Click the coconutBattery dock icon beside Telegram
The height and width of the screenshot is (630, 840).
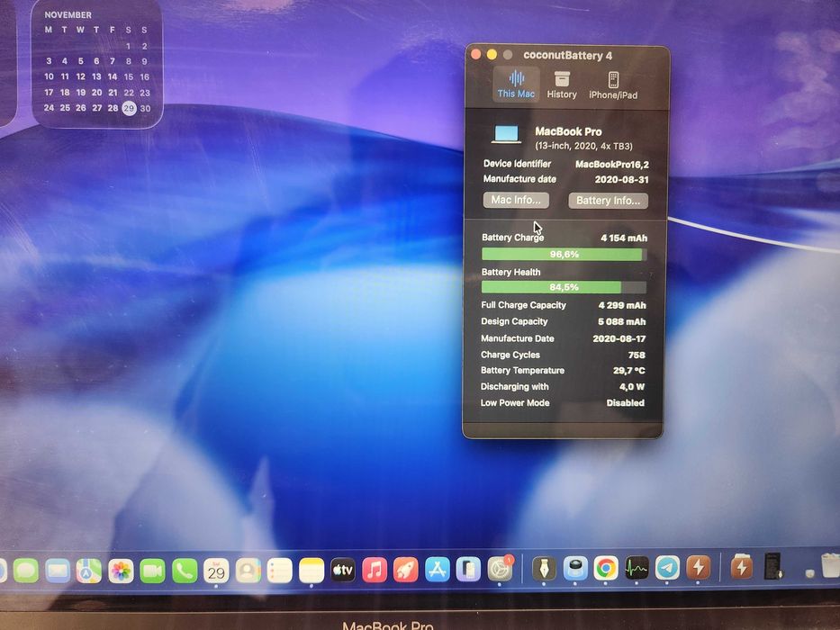coord(698,568)
